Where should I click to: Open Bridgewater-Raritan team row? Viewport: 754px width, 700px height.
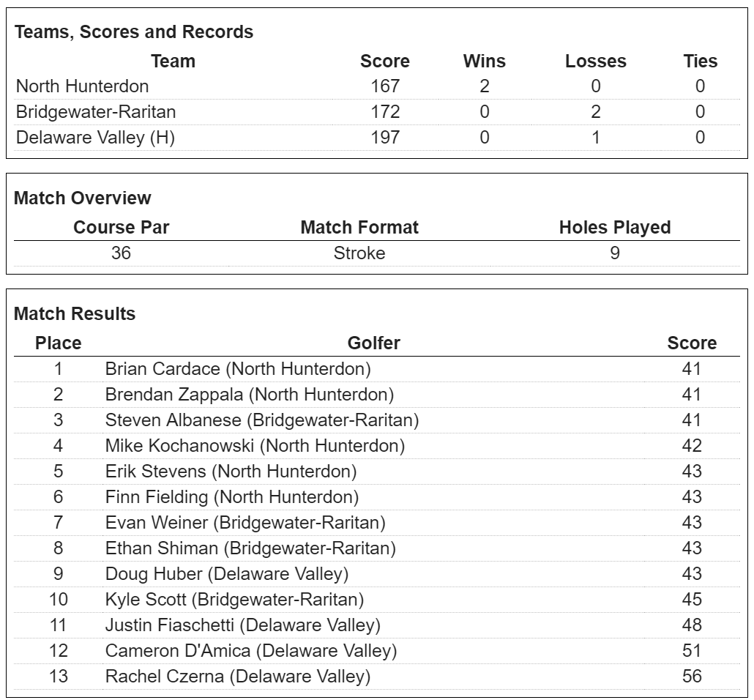96,112
